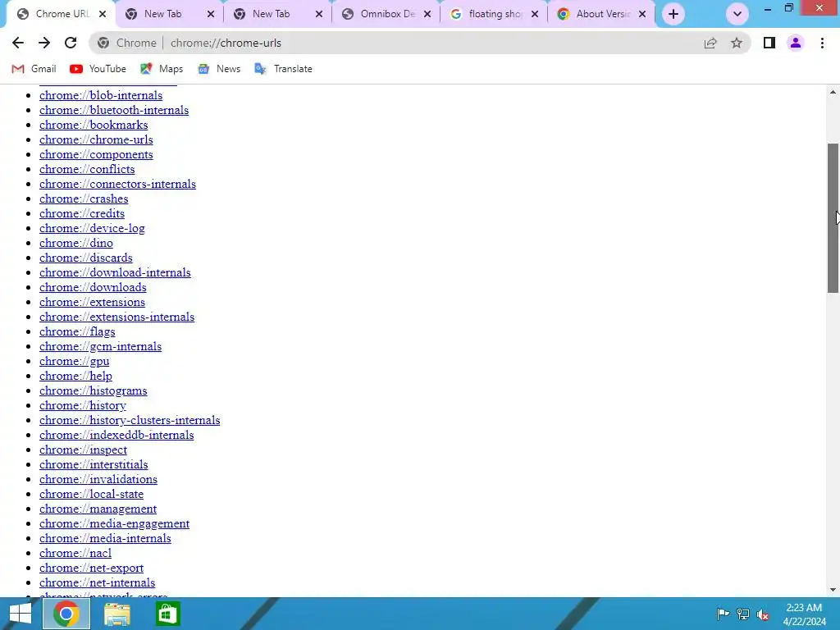The image size is (840, 630).
Task: Open chrome://bookmarks link
Action: tap(94, 125)
